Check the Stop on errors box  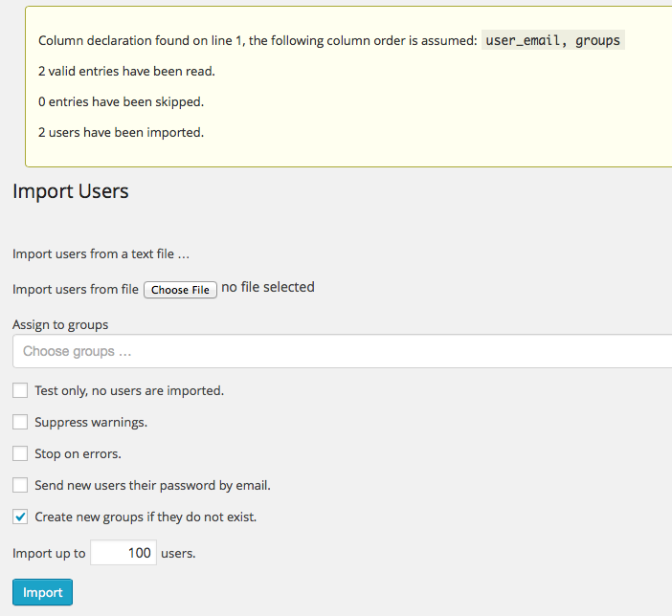(20, 453)
